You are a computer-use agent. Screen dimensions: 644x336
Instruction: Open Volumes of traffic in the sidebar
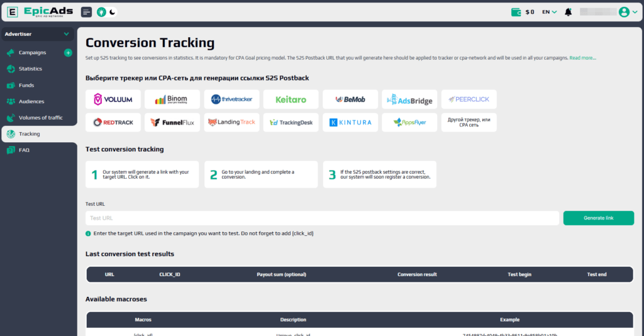pos(40,118)
